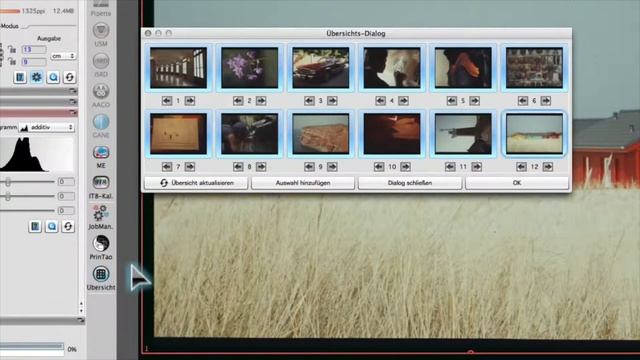Screen dimensions: 640x360
Task: Open the PrinTao printing tool
Action: pos(100,243)
